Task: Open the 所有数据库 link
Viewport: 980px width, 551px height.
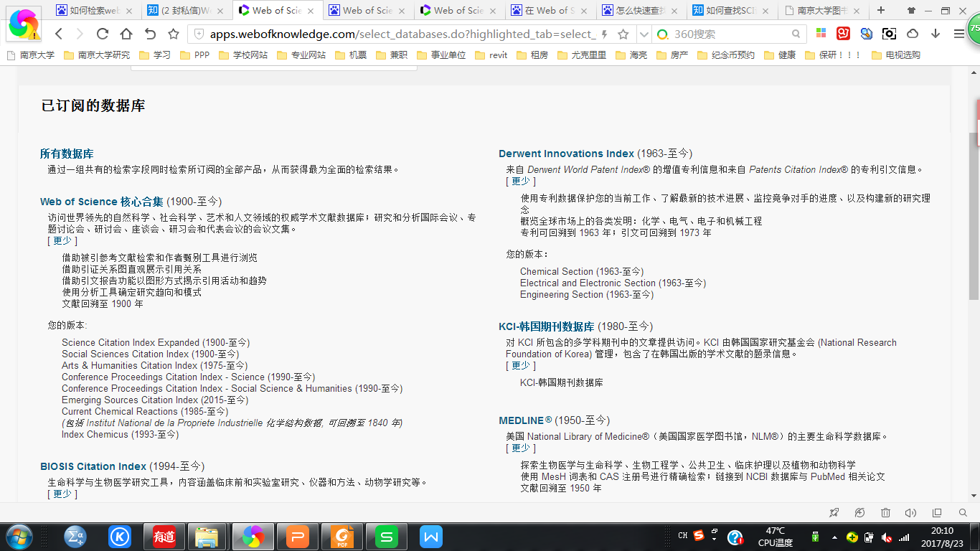Action: [x=67, y=154]
